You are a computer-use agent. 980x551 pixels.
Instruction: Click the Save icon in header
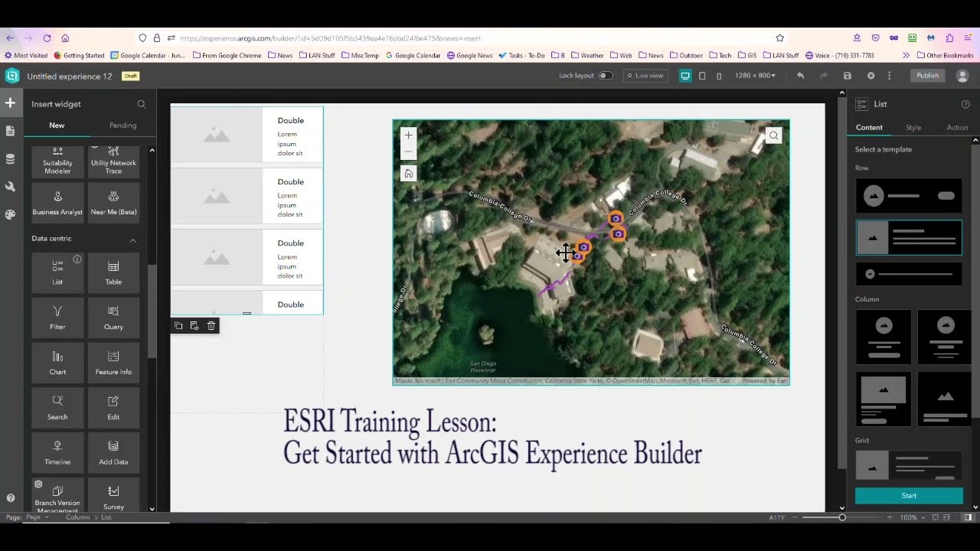click(847, 76)
